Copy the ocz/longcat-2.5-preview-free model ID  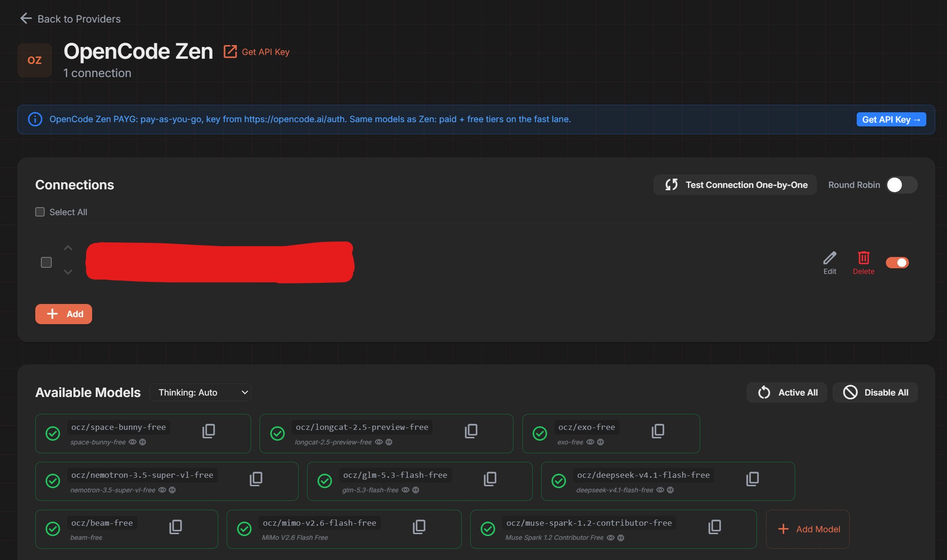471,431
